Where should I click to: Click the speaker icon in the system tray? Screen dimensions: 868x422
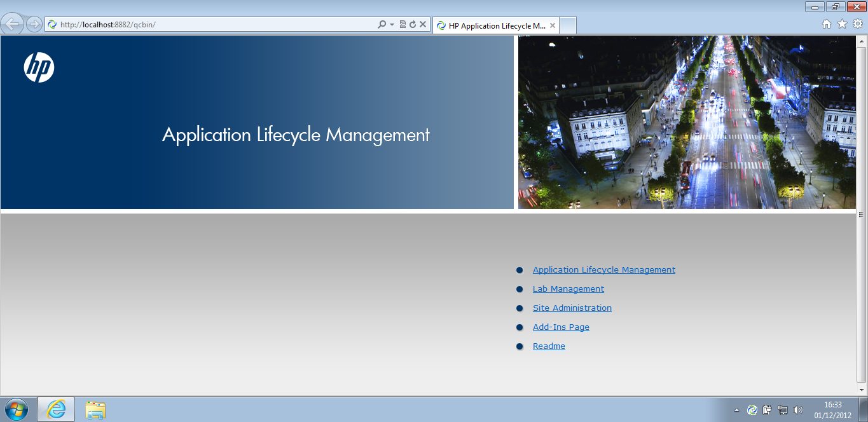click(797, 410)
